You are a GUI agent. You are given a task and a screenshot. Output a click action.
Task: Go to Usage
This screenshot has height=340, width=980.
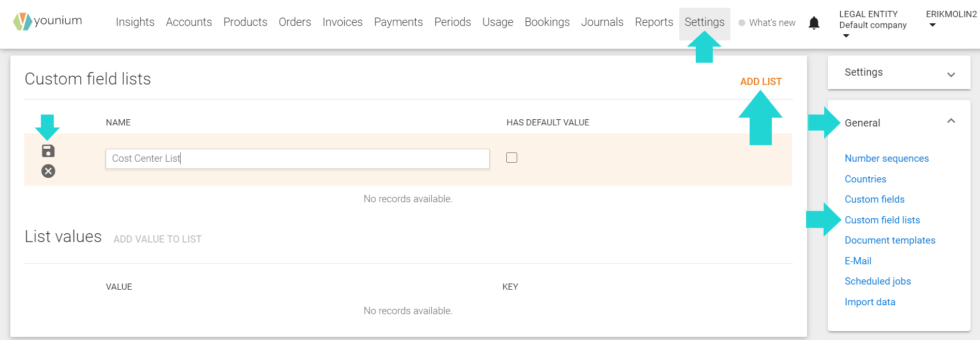tap(498, 22)
